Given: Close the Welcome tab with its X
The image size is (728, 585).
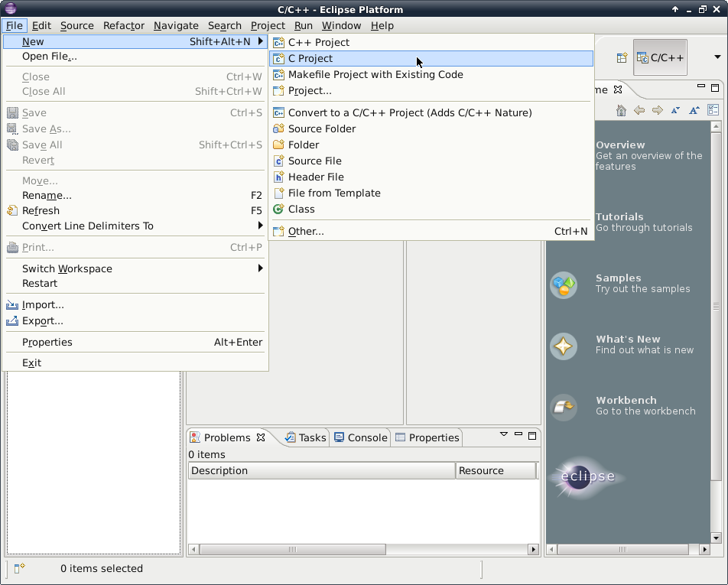Looking at the screenshot, I should pos(618,89).
